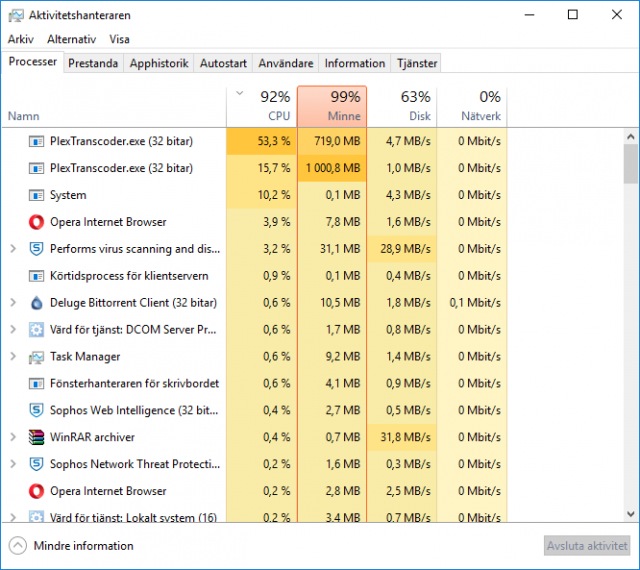Switch to the Användare tab

point(286,63)
